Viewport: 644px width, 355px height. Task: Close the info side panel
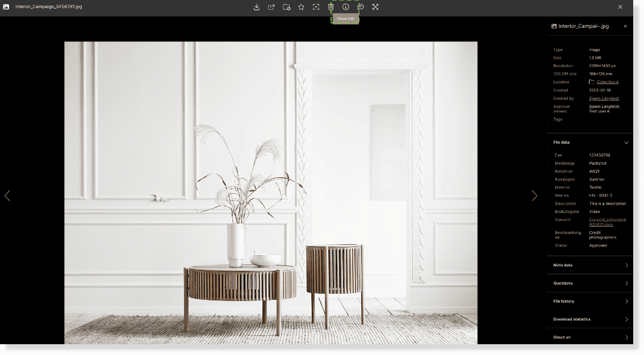coord(625,26)
